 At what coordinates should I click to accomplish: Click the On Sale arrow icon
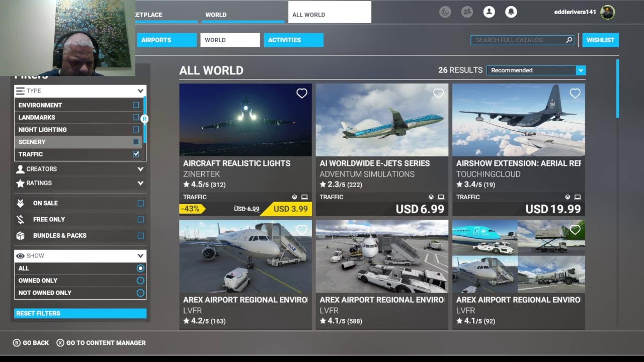(x=21, y=203)
